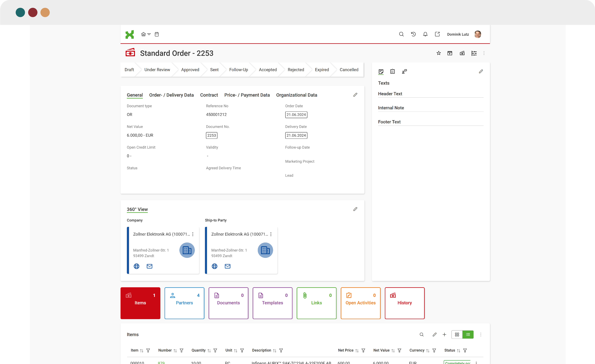595x364 pixels.
Task: Open the clipboard icon in side panel
Action: click(392, 71)
